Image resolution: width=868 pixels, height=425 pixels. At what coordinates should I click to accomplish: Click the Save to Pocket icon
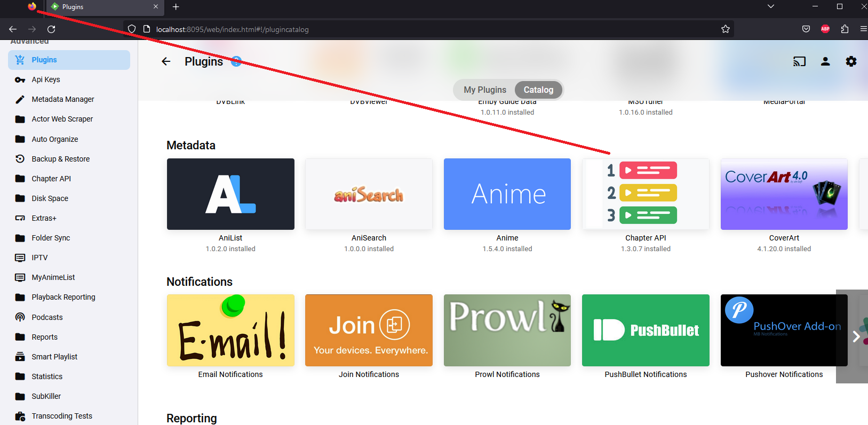click(806, 29)
